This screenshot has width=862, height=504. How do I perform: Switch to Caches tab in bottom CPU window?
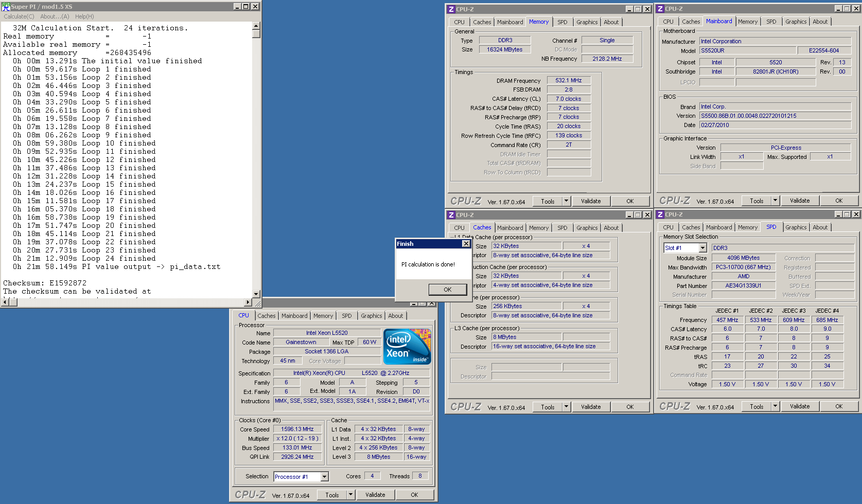267,316
